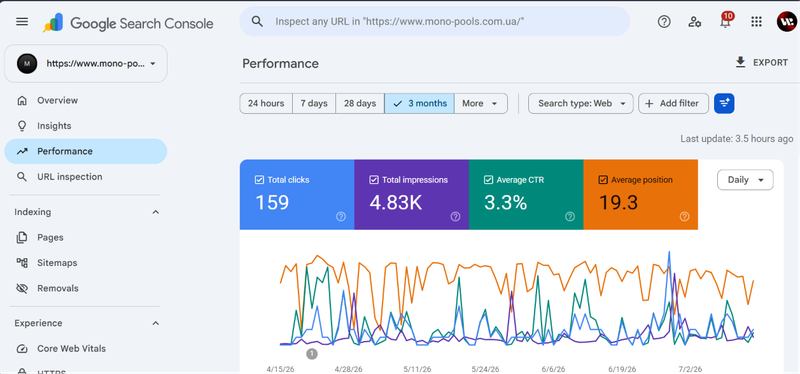Open Sitemaps under Indexing
This screenshot has height=374, width=800.
tap(86, 263)
